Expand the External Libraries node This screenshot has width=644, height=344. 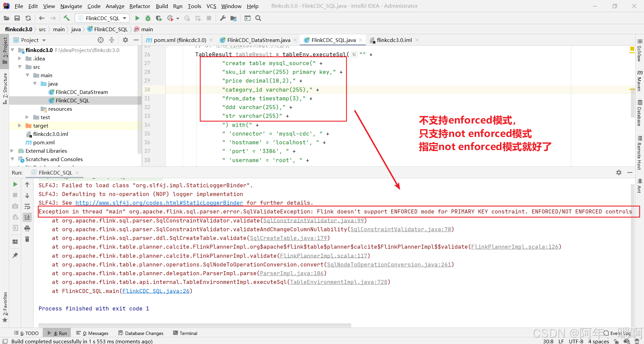coord(13,151)
